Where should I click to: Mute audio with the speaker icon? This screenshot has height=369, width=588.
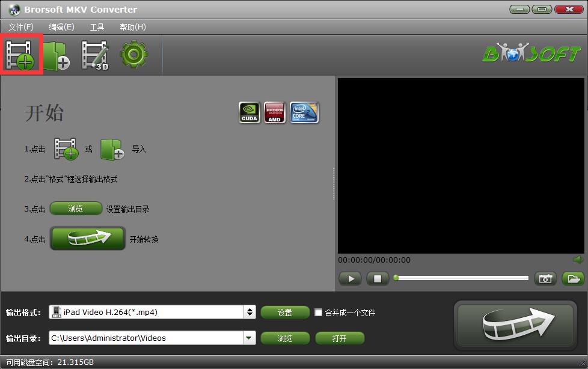point(578,260)
